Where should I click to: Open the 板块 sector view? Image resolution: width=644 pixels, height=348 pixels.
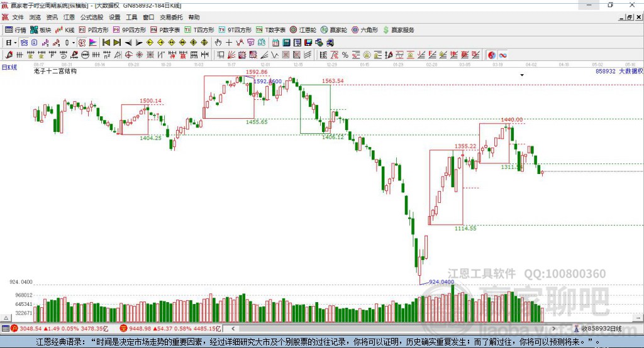point(40,30)
